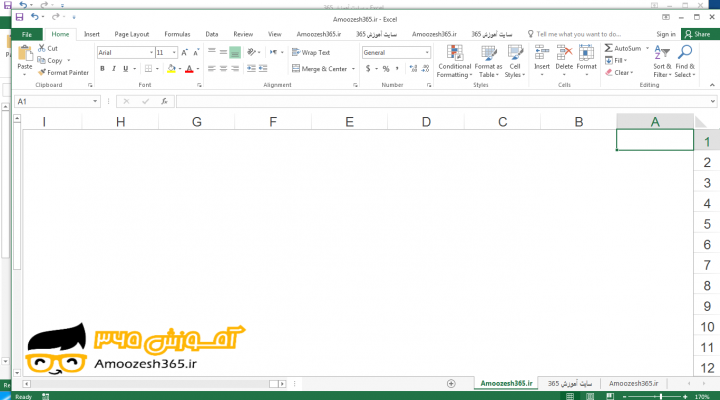Screen dimensions: 720x400
Task: Apply the red Font Color
Action: click(x=189, y=68)
